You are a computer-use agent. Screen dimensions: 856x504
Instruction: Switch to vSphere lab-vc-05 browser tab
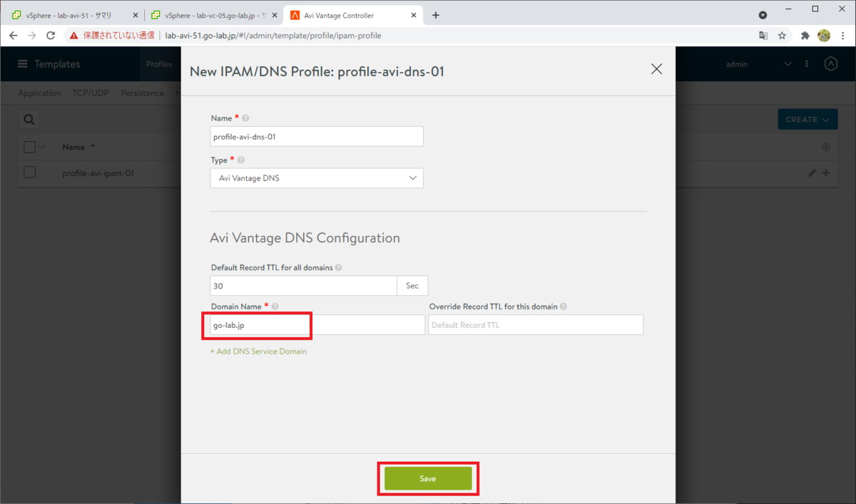213,15
